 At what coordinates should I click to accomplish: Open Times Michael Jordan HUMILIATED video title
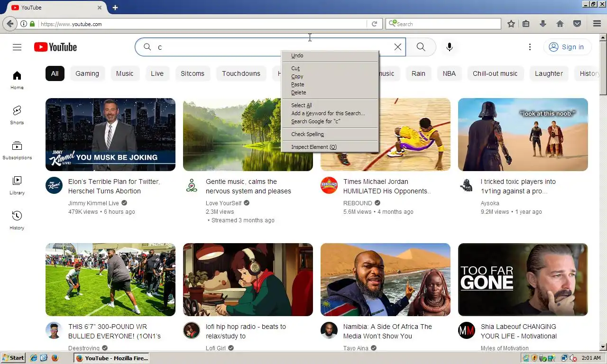pyautogui.click(x=387, y=186)
